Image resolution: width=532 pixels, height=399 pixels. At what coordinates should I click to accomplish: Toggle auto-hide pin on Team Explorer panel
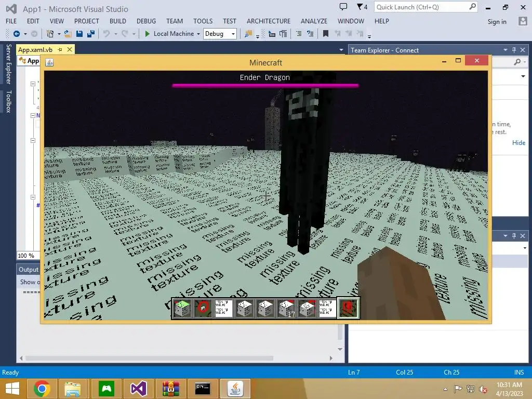(x=514, y=50)
